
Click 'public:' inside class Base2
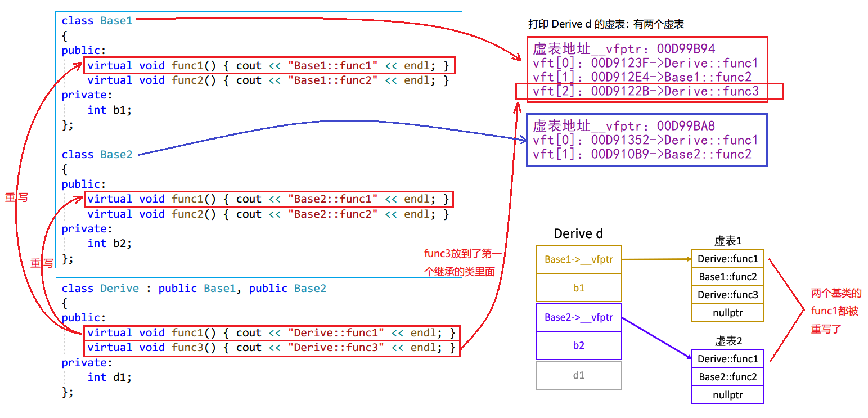84,185
